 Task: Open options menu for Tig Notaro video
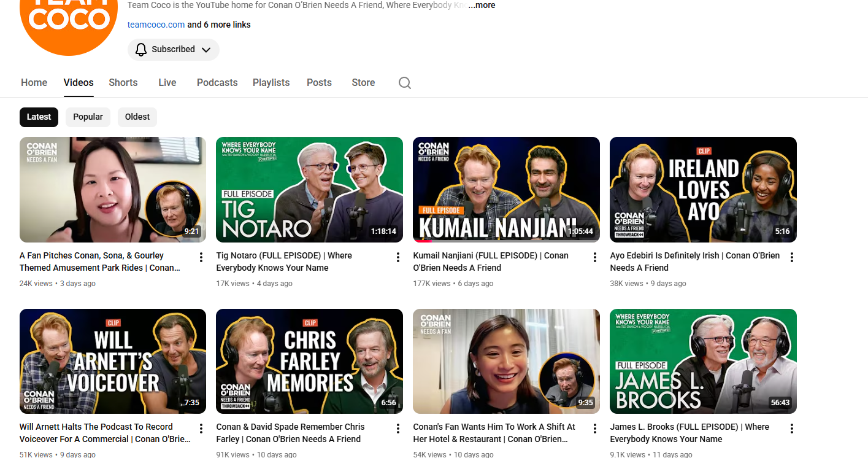[398, 257]
